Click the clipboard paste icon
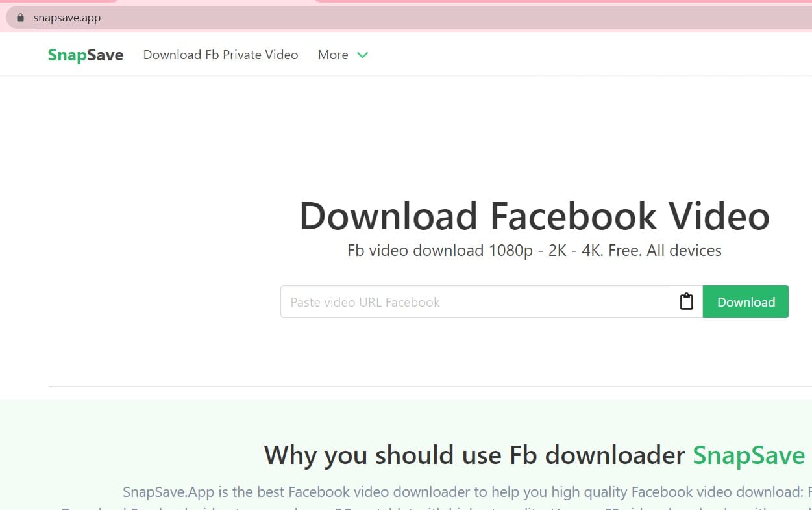The width and height of the screenshot is (812, 510). [686, 301]
